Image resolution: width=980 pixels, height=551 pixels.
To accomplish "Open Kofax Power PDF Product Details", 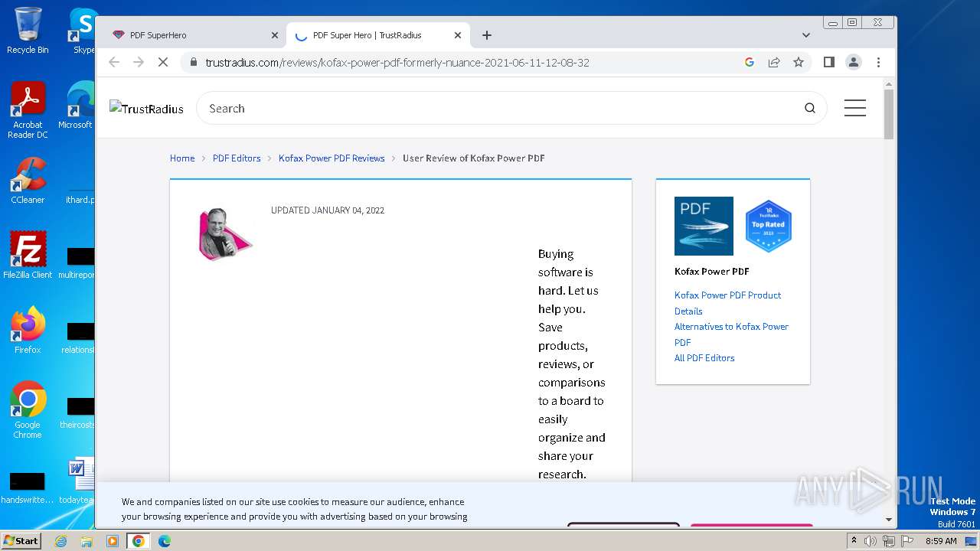I will 727,303.
